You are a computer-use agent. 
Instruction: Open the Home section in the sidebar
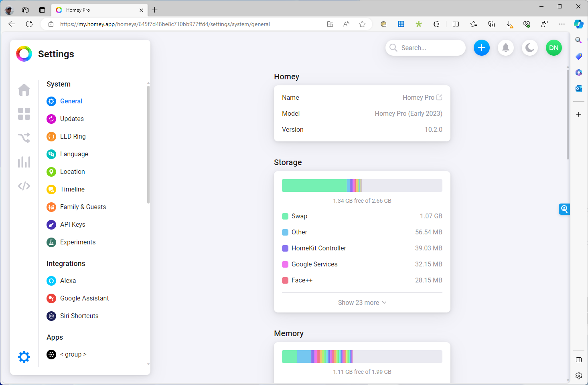point(24,90)
